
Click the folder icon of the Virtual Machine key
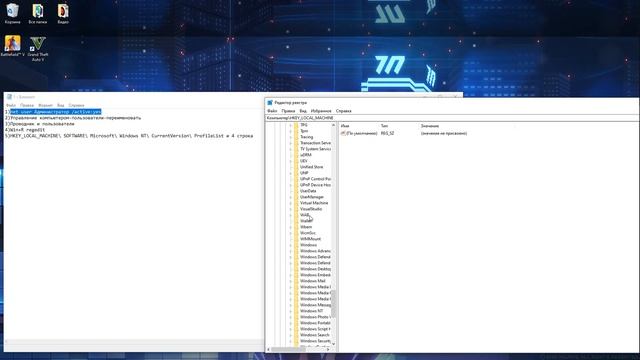click(296, 203)
